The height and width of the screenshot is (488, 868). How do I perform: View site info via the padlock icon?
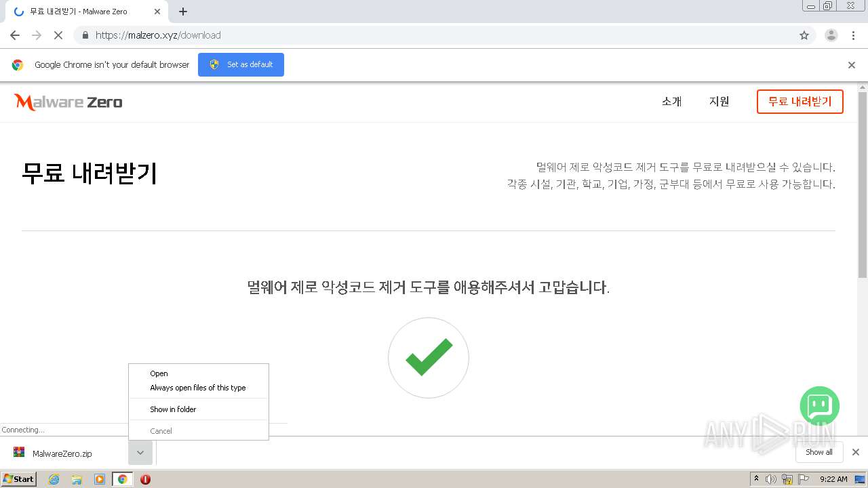click(x=85, y=35)
